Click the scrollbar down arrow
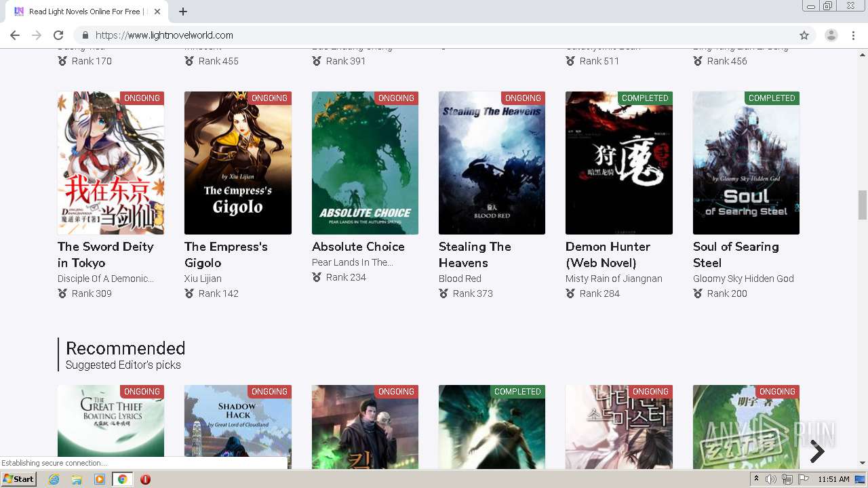868x488 pixels. (x=862, y=463)
